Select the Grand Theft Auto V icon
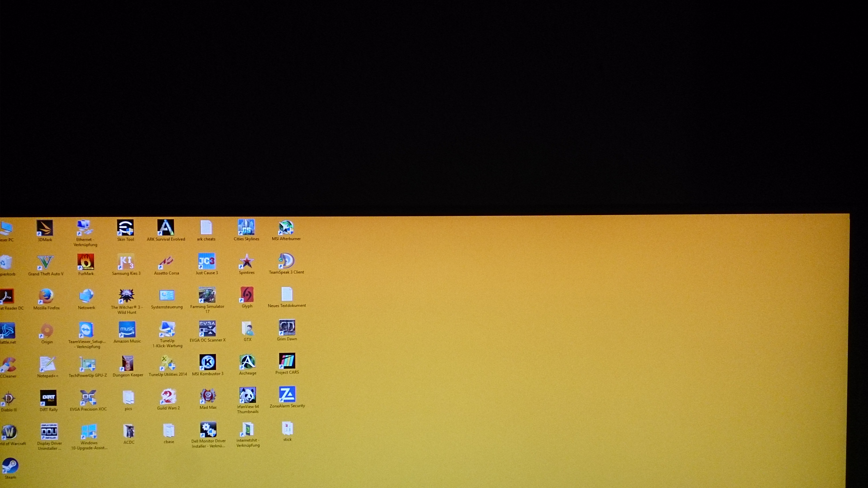868x488 pixels. [45, 262]
